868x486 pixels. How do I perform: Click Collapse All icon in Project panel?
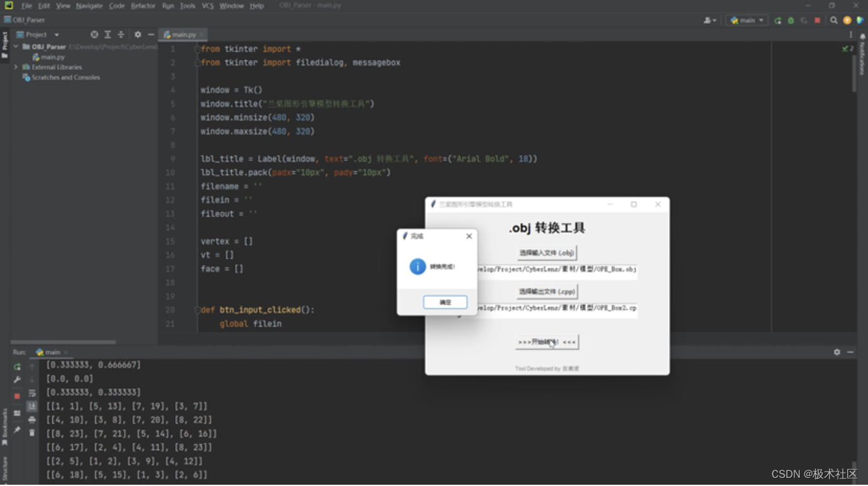point(121,35)
